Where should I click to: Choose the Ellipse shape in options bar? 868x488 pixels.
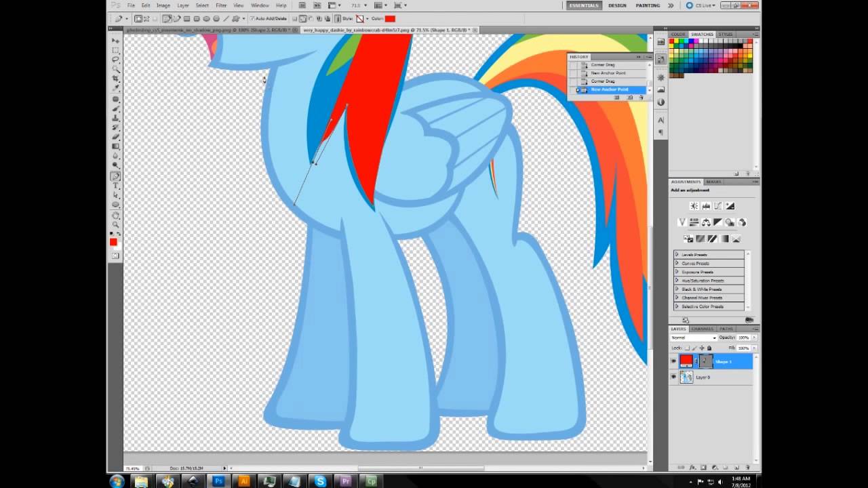(206, 19)
